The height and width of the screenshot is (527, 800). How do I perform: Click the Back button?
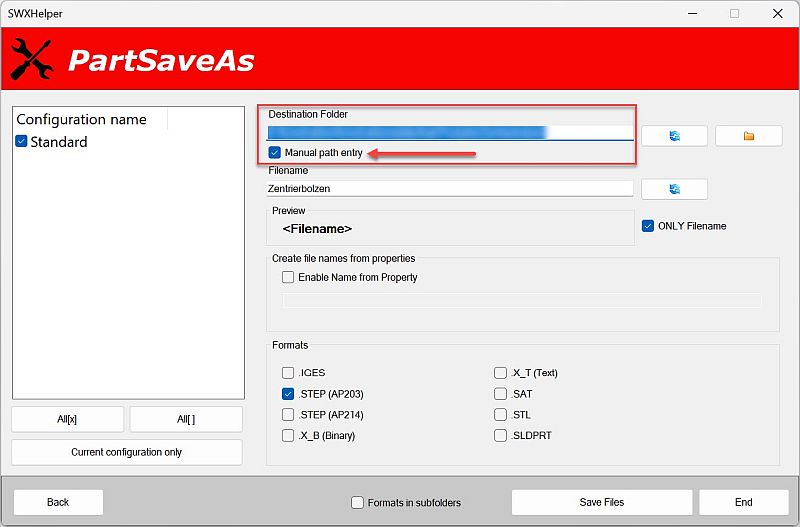coord(58,502)
